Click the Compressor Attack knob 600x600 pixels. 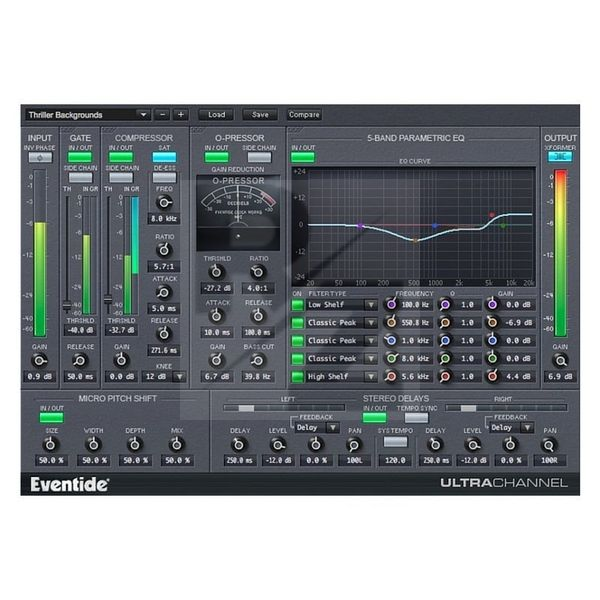(164, 293)
